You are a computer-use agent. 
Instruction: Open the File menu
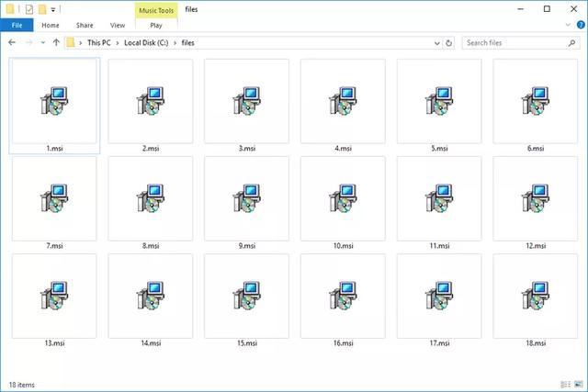click(16, 26)
